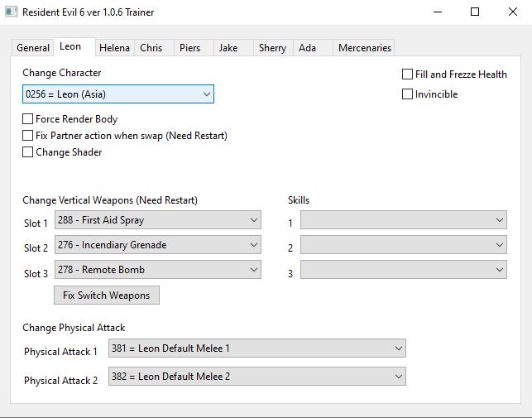Go to the Jake tab
Screen dimensions: 532x418
pyautogui.click(x=233, y=47)
